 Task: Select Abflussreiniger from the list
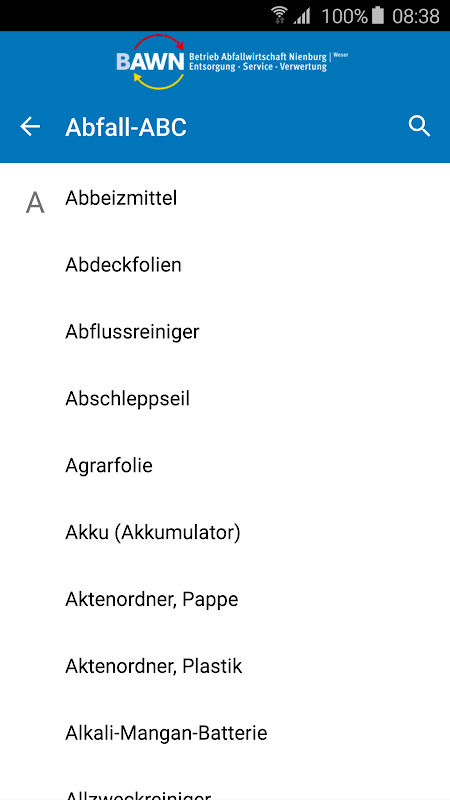[225, 332]
